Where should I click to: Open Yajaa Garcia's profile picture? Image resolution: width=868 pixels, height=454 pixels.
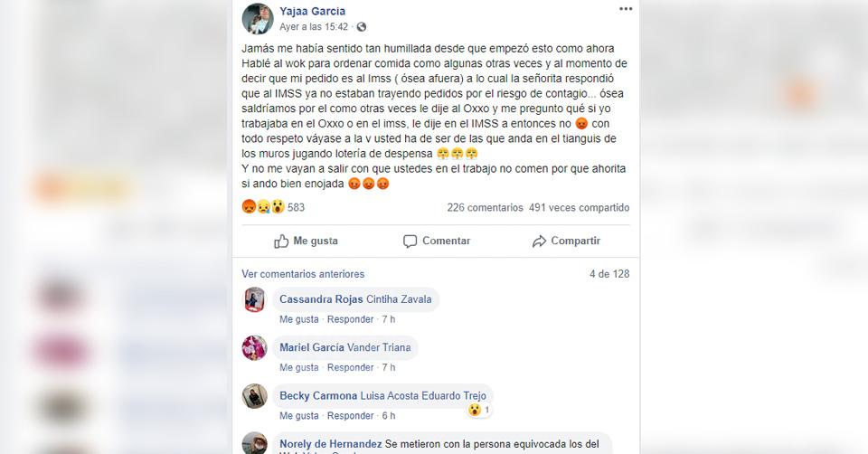[x=258, y=19]
